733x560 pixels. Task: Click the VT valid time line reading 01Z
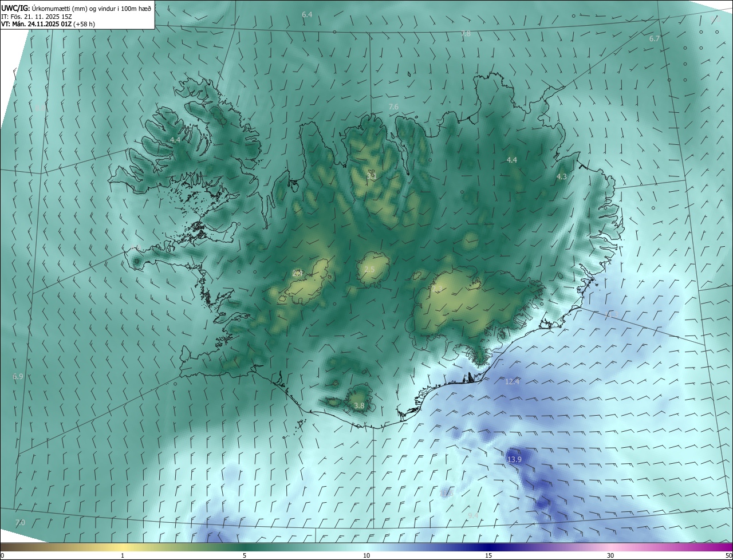(x=48, y=24)
